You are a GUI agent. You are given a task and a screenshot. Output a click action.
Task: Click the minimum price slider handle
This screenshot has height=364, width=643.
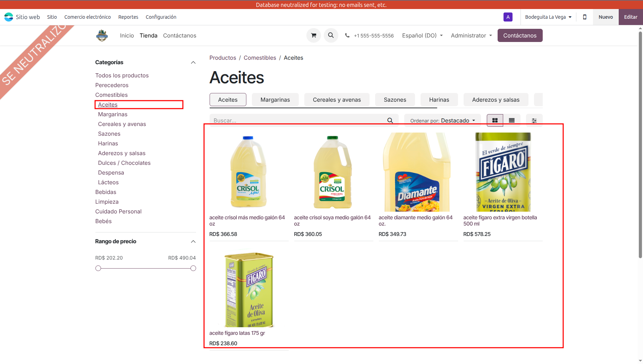tap(98, 268)
